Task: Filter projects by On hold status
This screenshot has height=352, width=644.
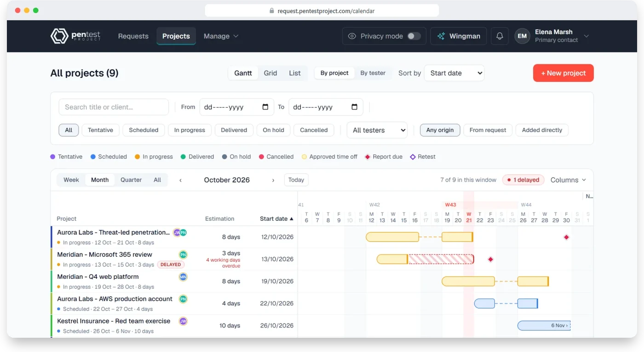Action: click(x=274, y=130)
